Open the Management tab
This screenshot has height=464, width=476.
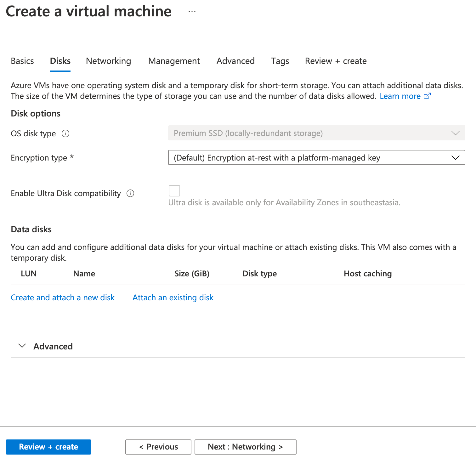[174, 61]
